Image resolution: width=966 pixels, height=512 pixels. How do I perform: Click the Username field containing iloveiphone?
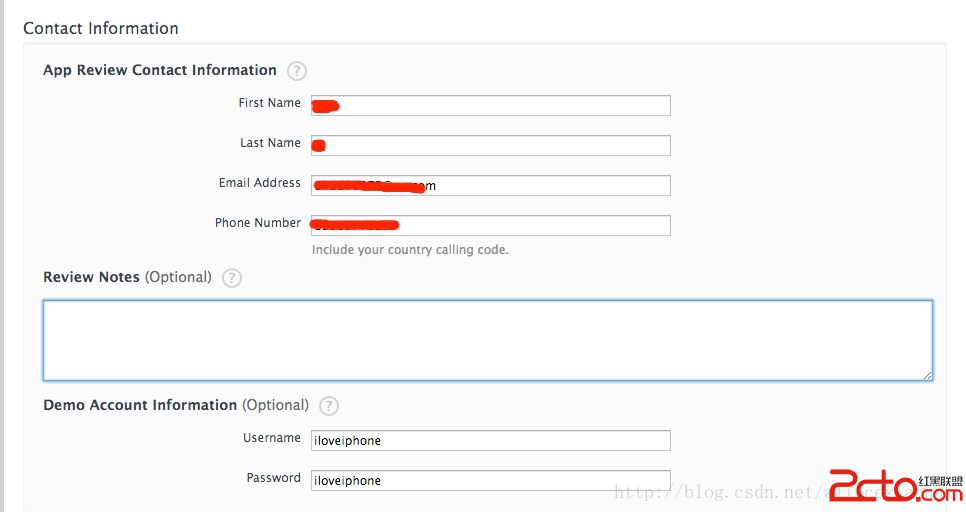coord(490,441)
